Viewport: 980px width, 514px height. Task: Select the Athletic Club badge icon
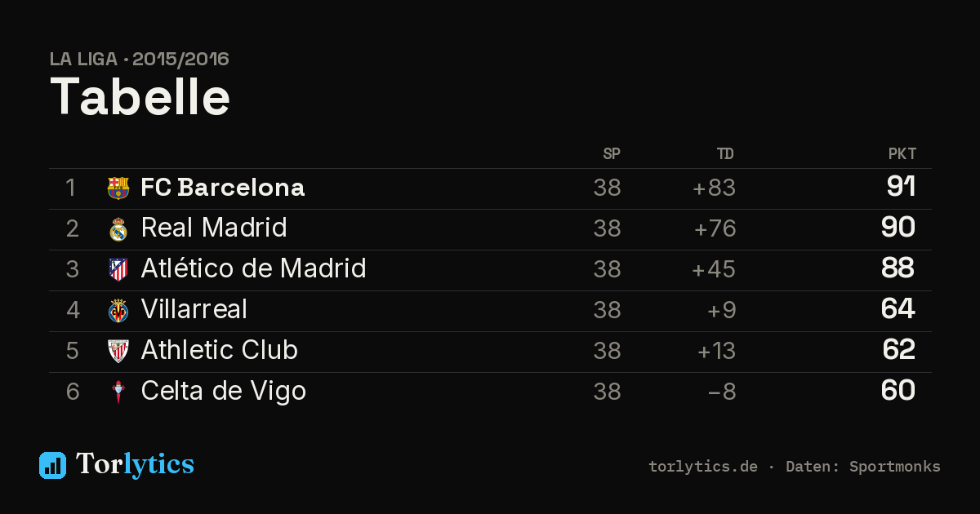pyautogui.click(x=118, y=352)
